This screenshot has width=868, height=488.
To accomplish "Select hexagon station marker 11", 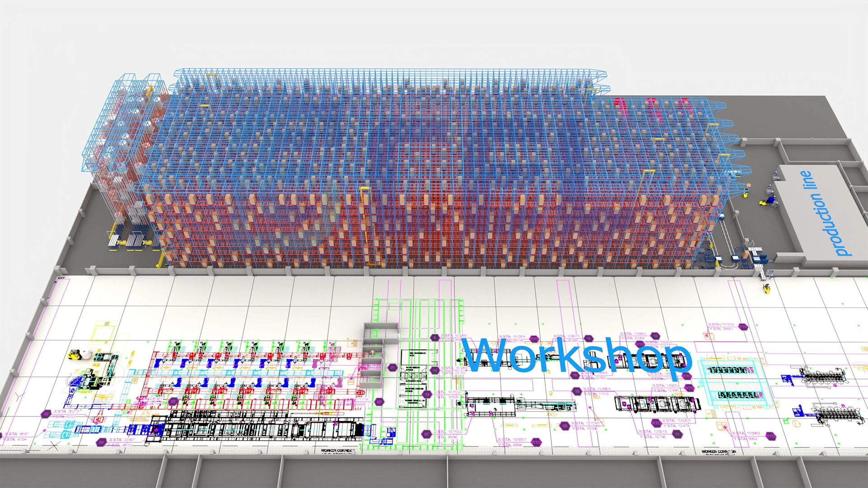I will click(x=677, y=434).
